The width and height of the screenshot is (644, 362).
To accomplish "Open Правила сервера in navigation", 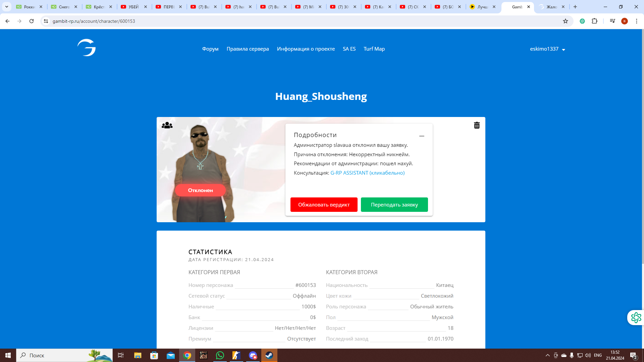I will click(248, 49).
